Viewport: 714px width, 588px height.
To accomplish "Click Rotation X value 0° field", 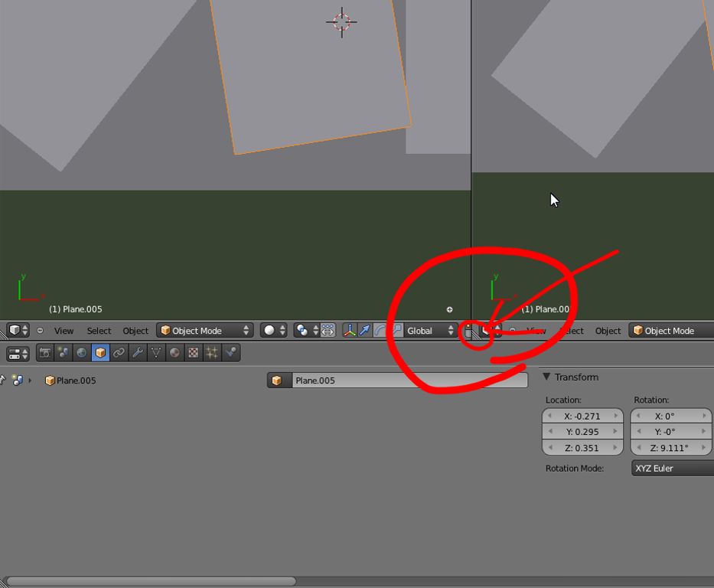I will 670,416.
